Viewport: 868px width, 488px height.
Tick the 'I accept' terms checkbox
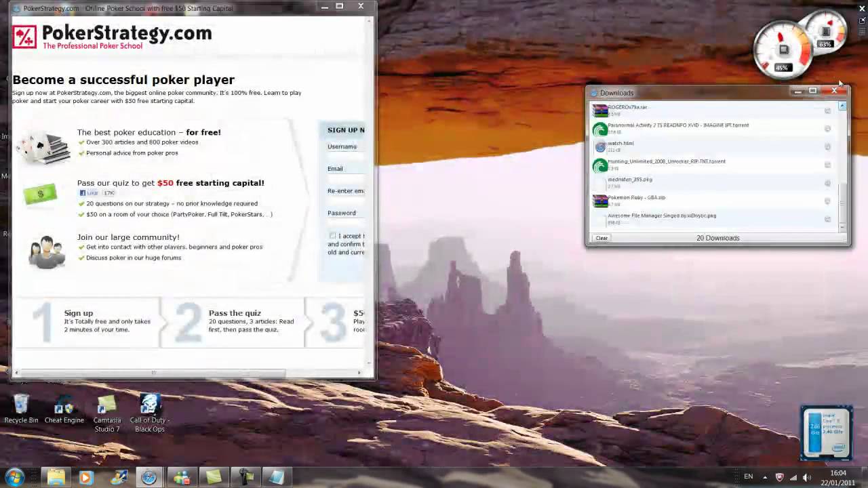pos(332,236)
